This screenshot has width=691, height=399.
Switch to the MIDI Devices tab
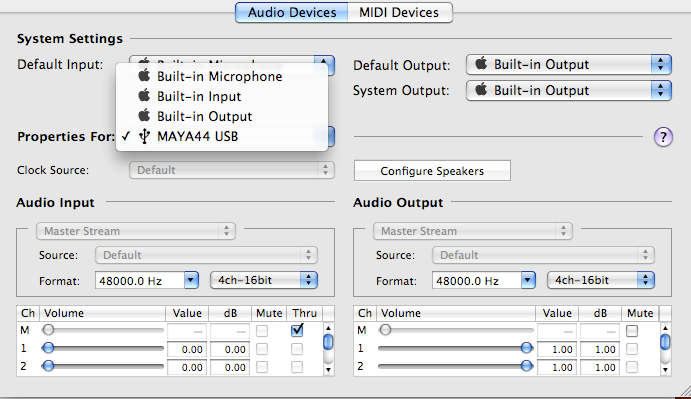tap(400, 12)
